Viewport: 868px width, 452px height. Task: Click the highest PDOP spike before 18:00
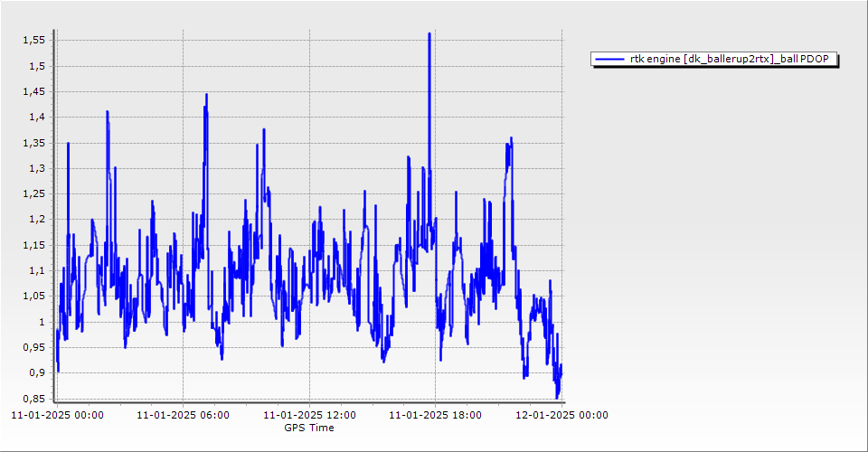(429, 34)
